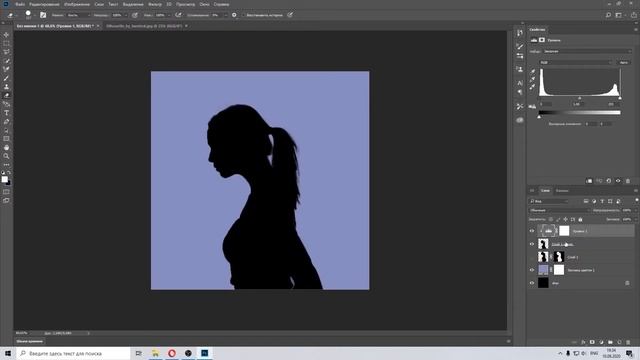This screenshot has width=640, height=360.
Task: Delete adjustment layer from Properties panel
Action: (x=628, y=181)
